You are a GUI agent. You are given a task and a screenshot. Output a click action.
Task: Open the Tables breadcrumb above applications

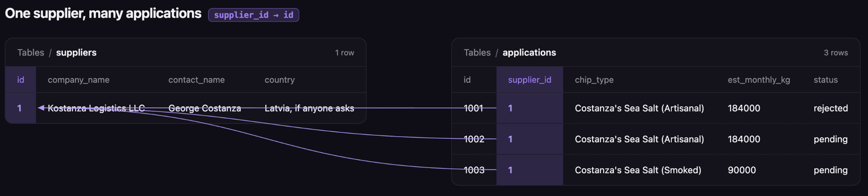click(x=477, y=53)
